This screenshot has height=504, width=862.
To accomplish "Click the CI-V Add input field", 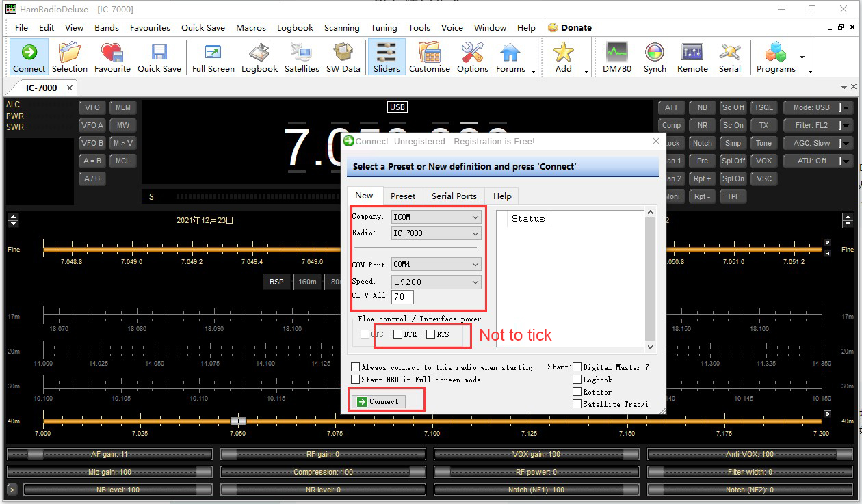I will pyautogui.click(x=402, y=297).
